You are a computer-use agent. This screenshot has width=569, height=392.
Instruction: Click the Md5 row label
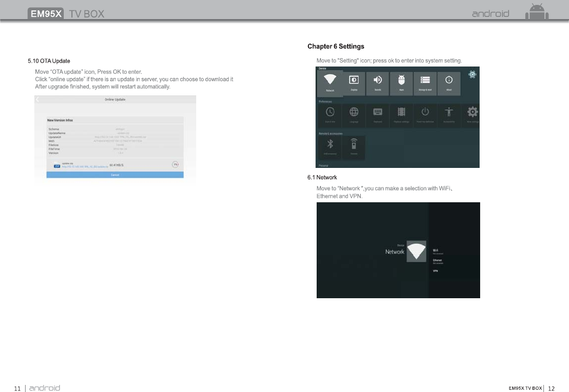click(x=51, y=141)
